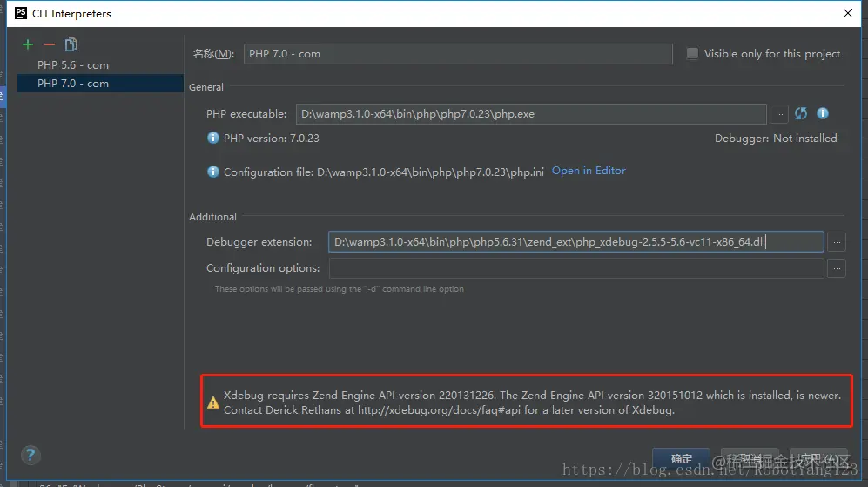Browse for the PHP executable
Image resolution: width=868 pixels, height=487 pixels.
tap(779, 114)
